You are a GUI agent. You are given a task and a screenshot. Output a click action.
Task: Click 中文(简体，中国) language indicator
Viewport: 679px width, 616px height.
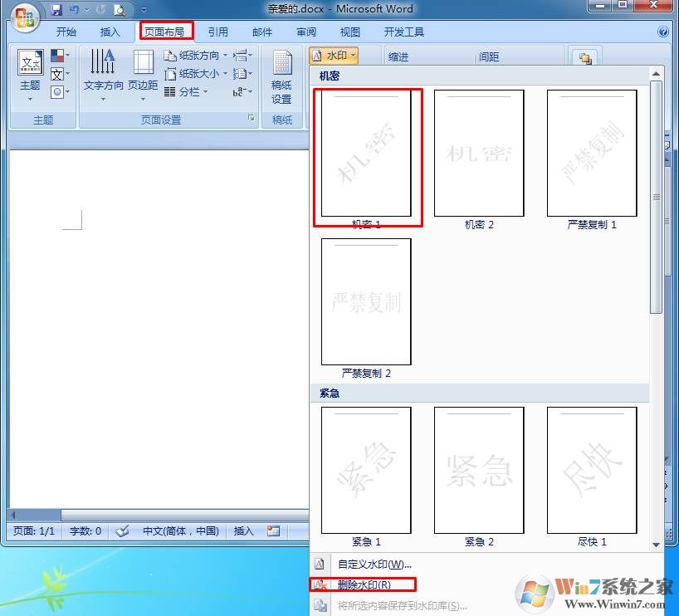coord(181,530)
